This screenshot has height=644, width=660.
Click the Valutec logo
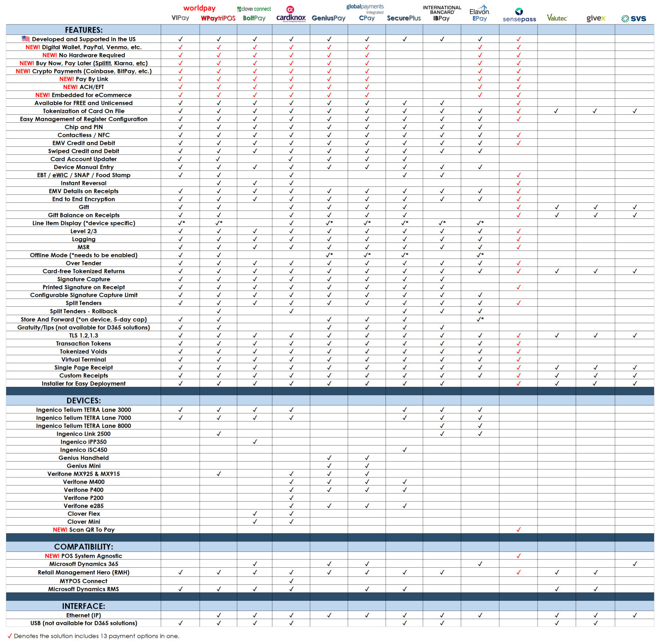557,17
